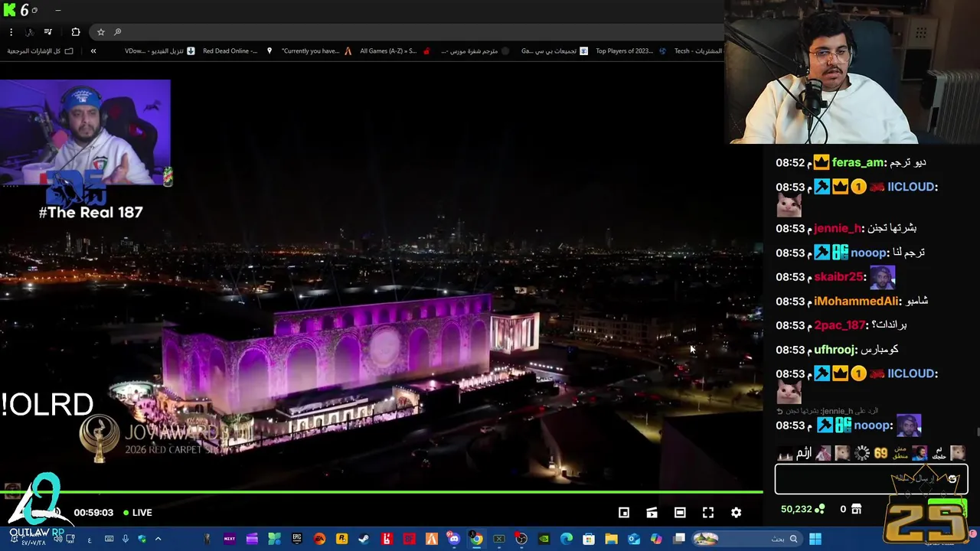Select the 'ارثم' quick emote
The height and width of the screenshot is (551, 980).
[803, 454]
